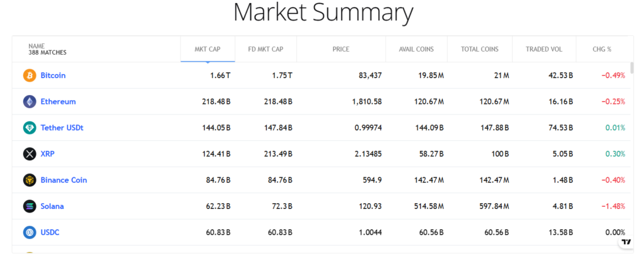Click the XRP logo icon
This screenshot has height=266, width=644.
point(30,153)
